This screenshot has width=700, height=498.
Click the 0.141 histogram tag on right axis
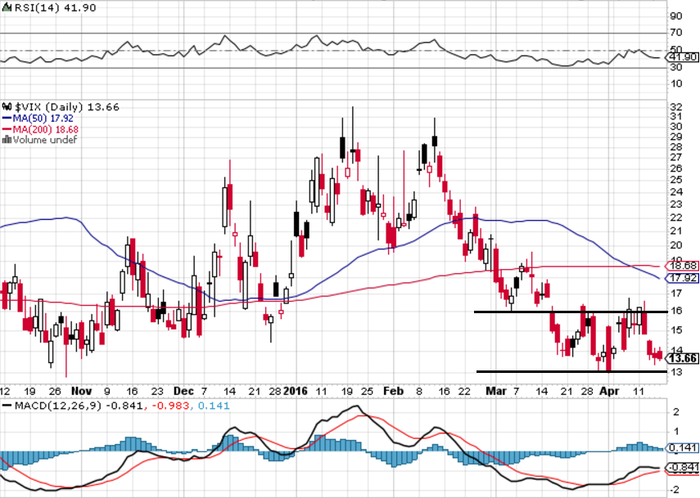click(682, 448)
